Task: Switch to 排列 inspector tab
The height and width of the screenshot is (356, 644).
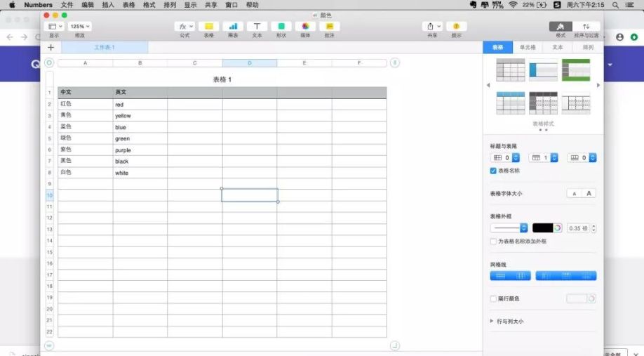Action: tap(588, 47)
